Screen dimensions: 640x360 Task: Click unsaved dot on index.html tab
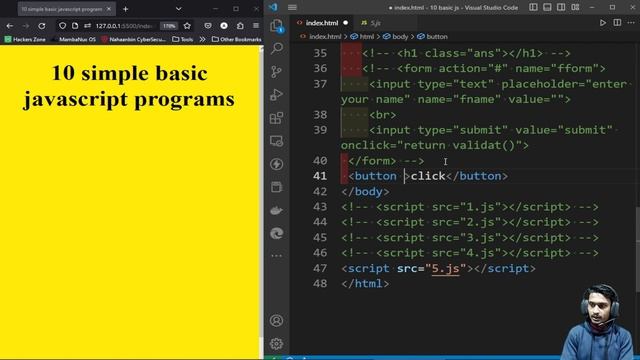pos(346,23)
